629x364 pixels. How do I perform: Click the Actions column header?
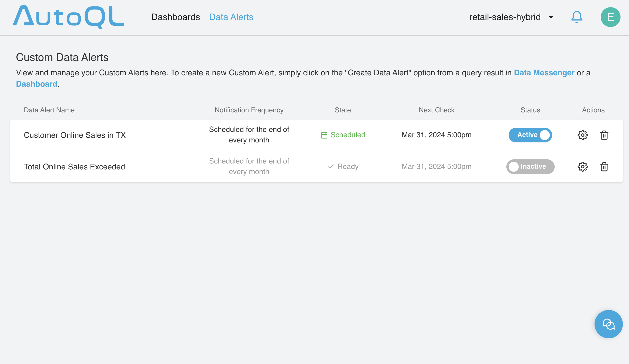coord(593,110)
